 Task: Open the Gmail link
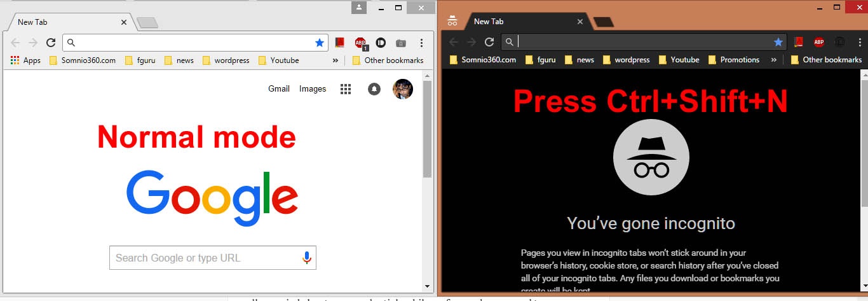(279, 89)
